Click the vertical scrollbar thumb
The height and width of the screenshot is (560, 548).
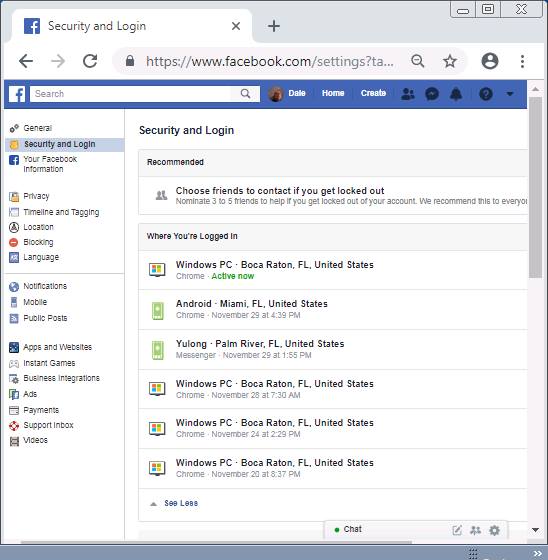pos(535,188)
